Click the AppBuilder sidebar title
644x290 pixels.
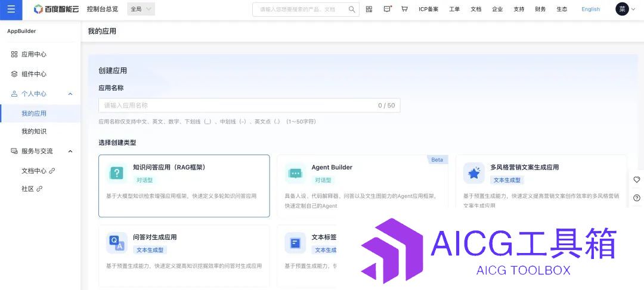click(x=21, y=31)
